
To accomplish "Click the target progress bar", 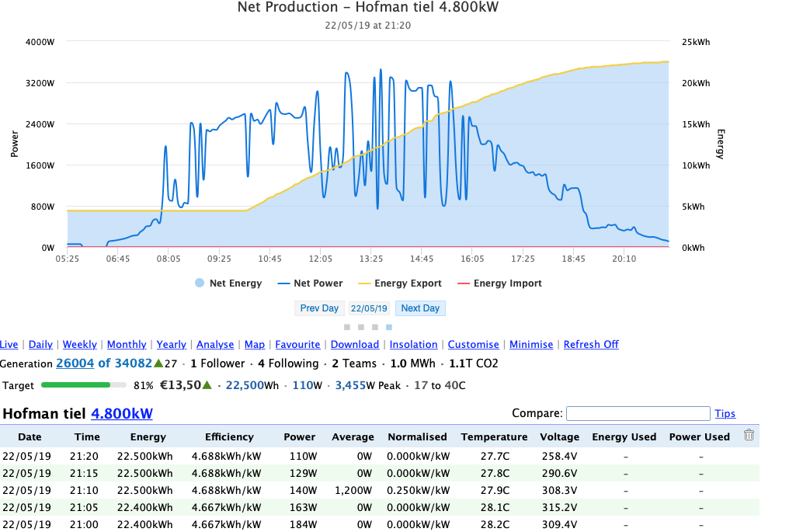I will 84,384.
